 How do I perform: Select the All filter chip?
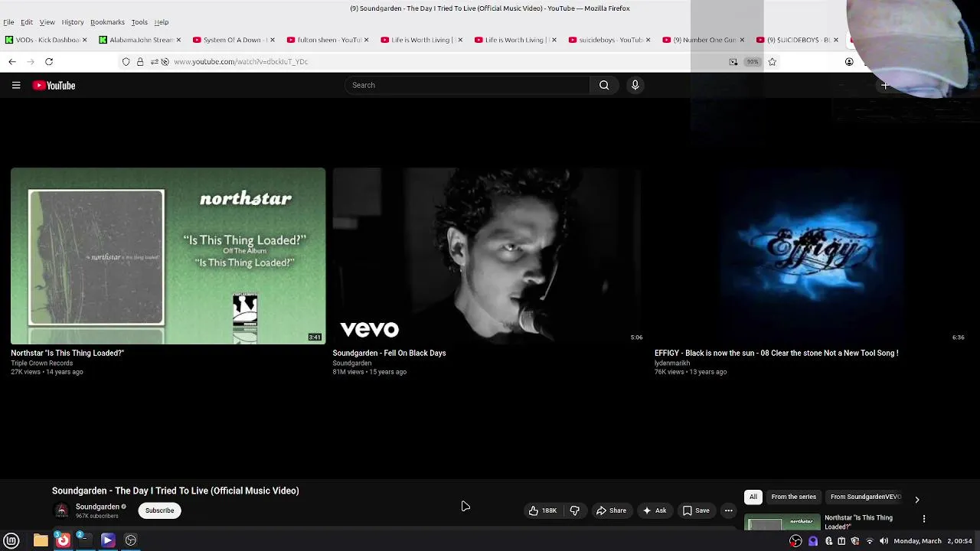753,497
